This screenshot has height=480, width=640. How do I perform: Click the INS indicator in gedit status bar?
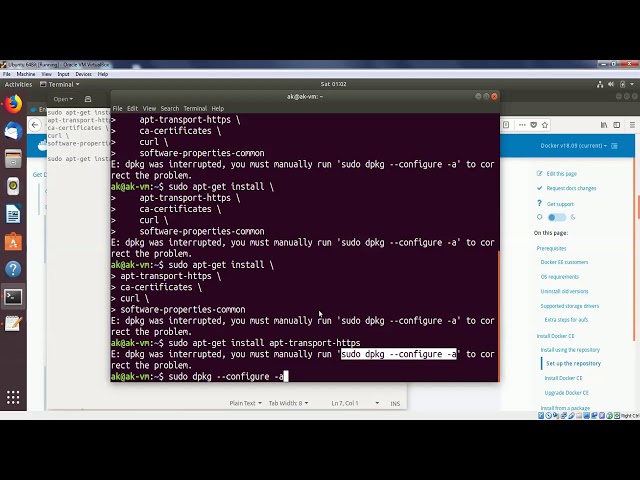pyautogui.click(x=395, y=403)
